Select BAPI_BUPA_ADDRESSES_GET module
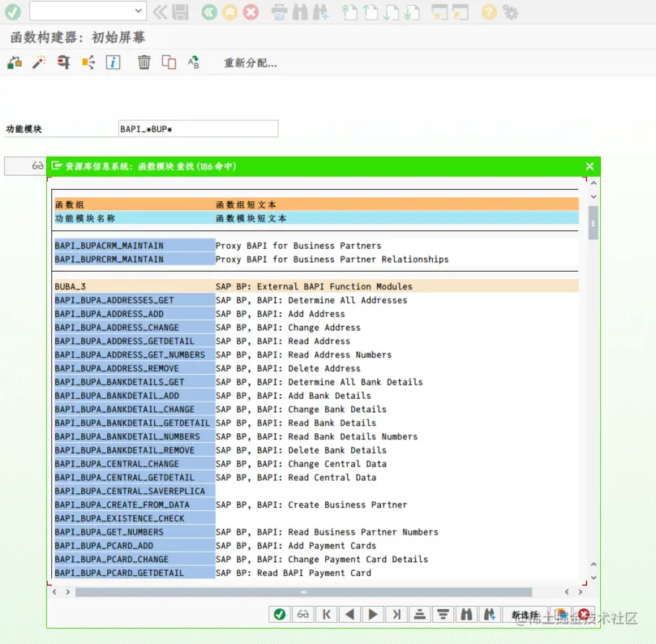This screenshot has height=644, width=656. click(135, 300)
